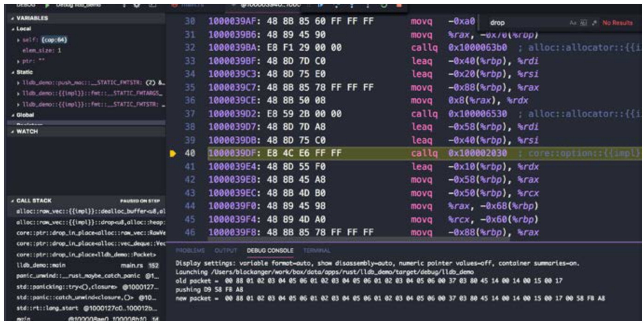Toggle Match Whole Word in find box
Screen dimensions: 644x323
[583, 23]
